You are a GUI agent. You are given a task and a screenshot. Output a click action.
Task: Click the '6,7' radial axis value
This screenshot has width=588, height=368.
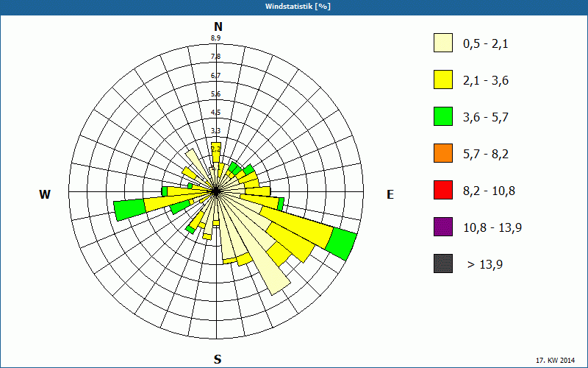(215, 76)
